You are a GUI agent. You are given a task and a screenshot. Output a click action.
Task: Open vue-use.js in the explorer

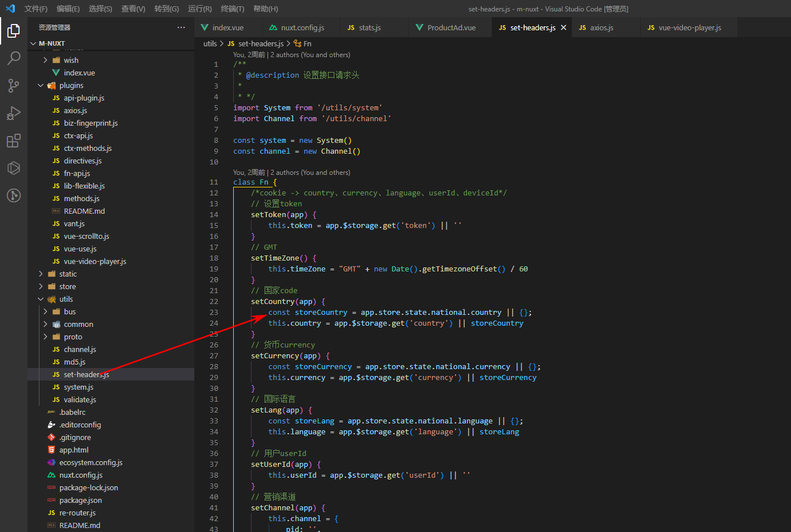click(111, 249)
